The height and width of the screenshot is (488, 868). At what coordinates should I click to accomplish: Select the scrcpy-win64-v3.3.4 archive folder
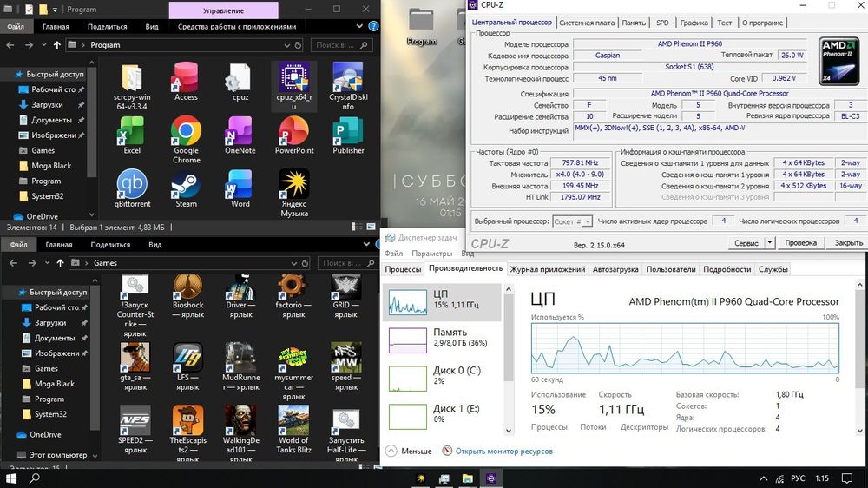point(132,86)
